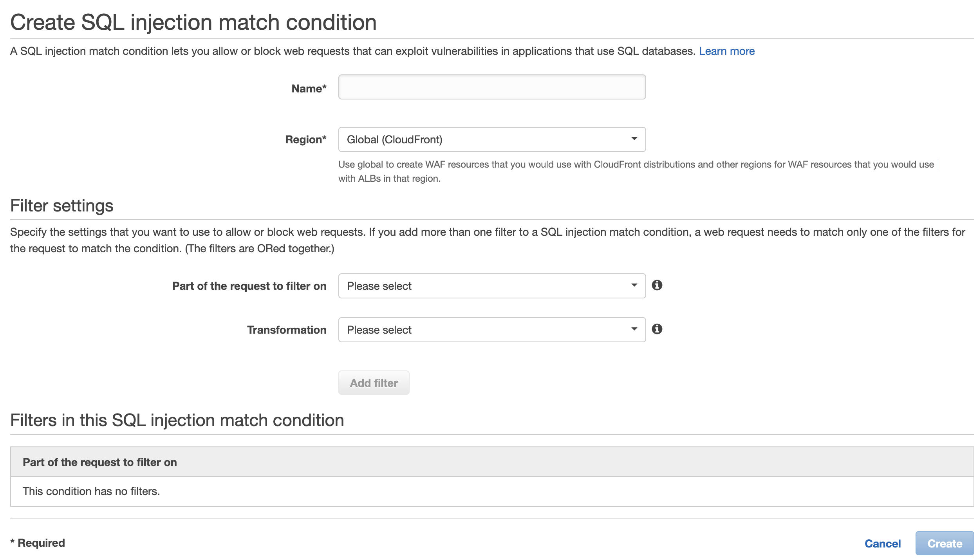Screen dimensions: 979x560
Task: Click the Filter settings heading
Action: [62, 206]
